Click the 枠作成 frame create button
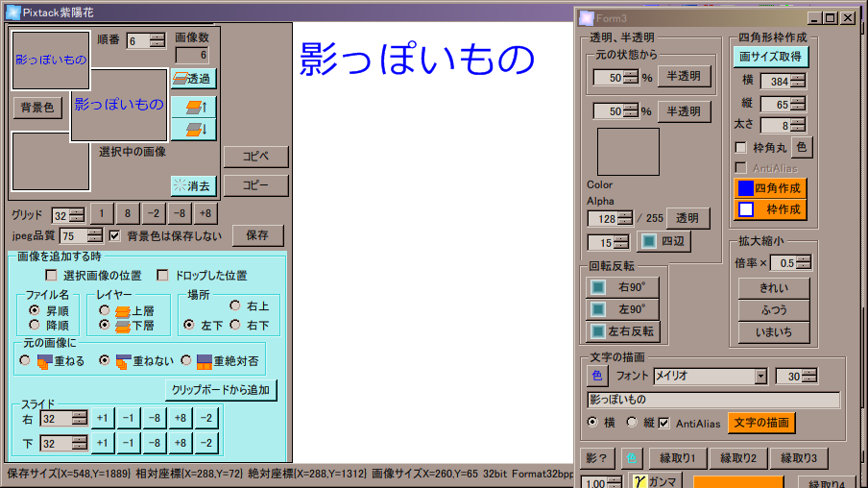 [x=770, y=210]
